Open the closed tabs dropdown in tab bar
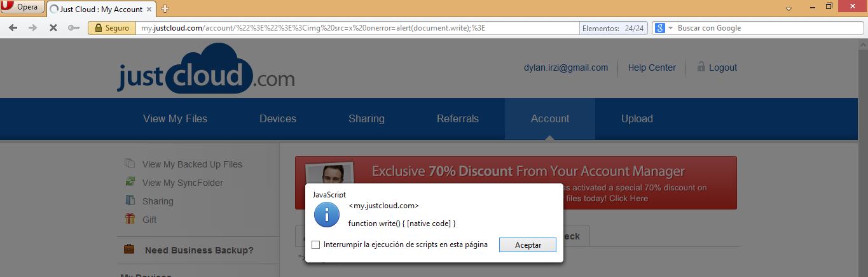 tap(789, 8)
